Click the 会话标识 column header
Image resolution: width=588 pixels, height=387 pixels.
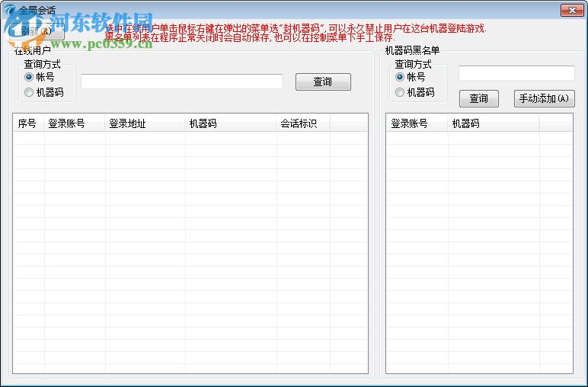point(303,123)
